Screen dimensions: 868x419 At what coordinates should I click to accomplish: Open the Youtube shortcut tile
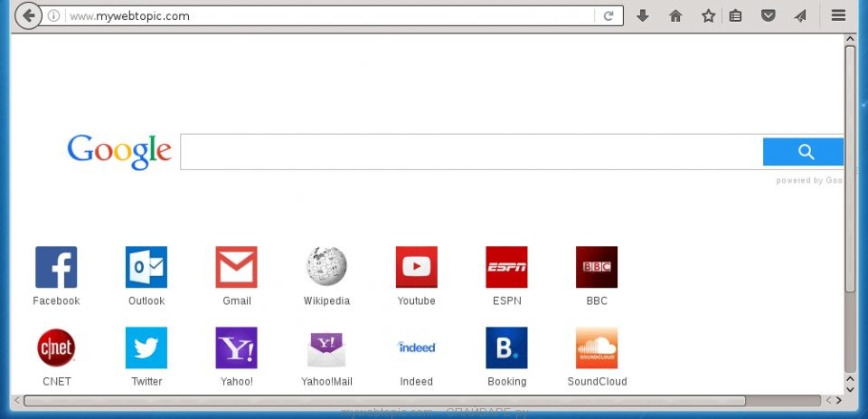(416, 267)
